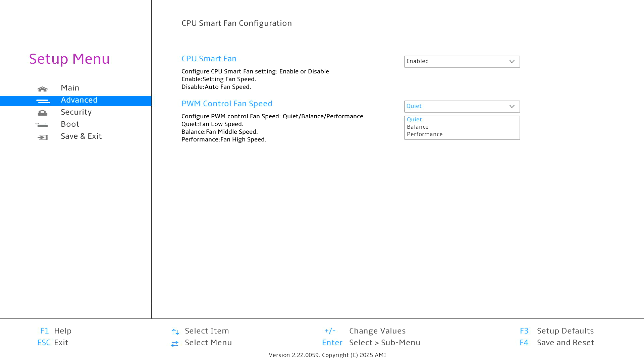The width and height of the screenshot is (644, 362).
Task: Select Performance fan speed option
Action: [425, 134]
